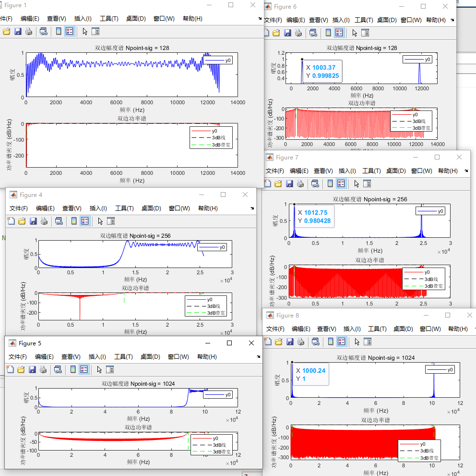The image size is (476, 476).
Task: Open the 文件(F) menu in Figure 6
Action: pos(273,20)
